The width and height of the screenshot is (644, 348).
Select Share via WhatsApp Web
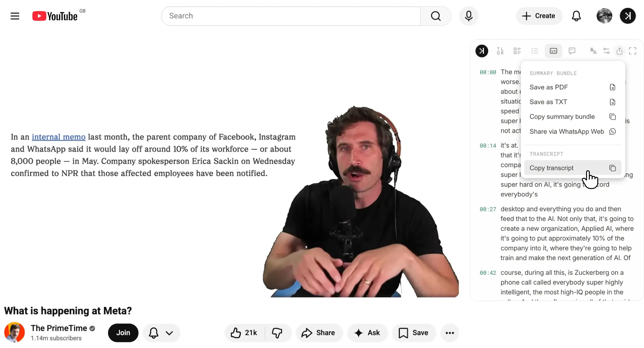tap(572, 131)
